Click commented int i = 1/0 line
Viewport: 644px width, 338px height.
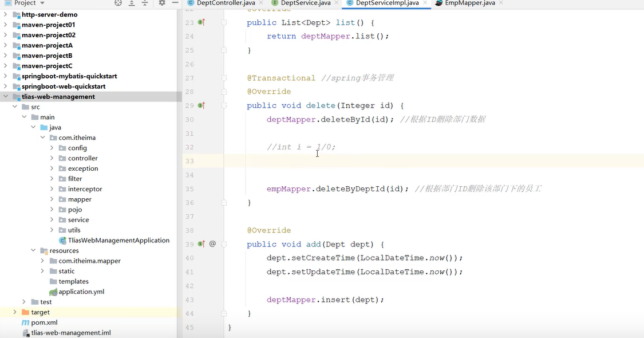pyautogui.click(x=301, y=147)
